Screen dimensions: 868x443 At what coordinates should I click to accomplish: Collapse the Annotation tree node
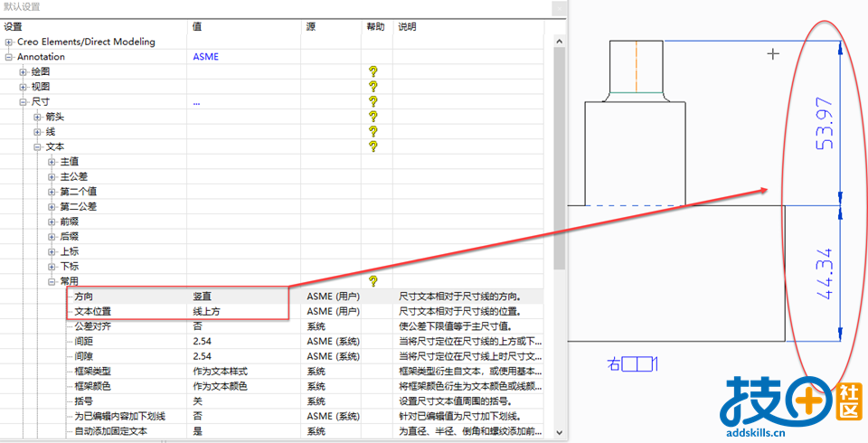point(9,57)
